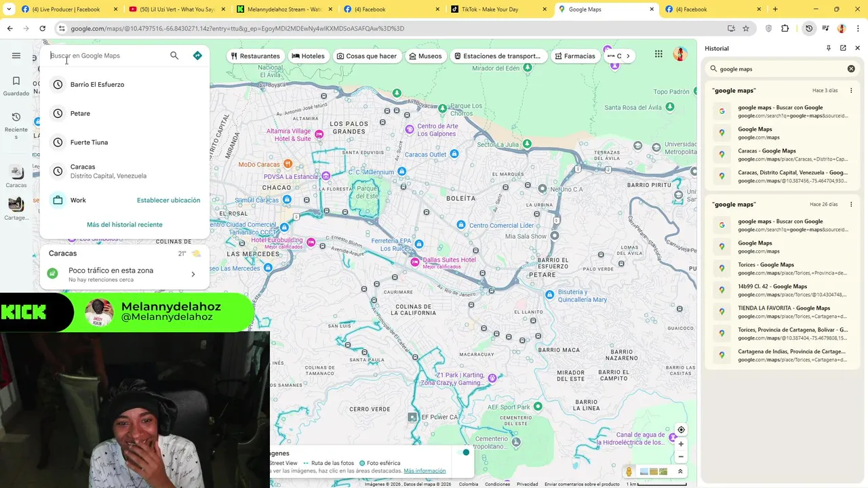Open the Chrome three-dot menu
The width and height of the screenshot is (868, 488).
tap(858, 28)
